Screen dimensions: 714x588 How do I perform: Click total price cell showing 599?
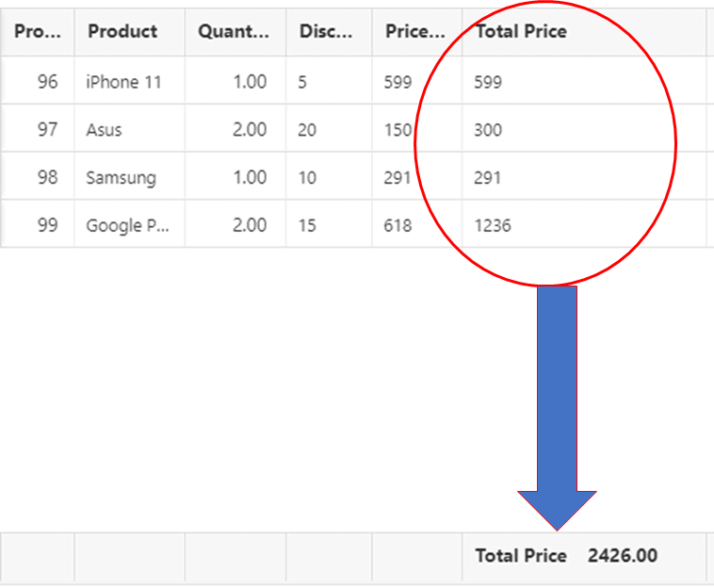click(x=488, y=82)
